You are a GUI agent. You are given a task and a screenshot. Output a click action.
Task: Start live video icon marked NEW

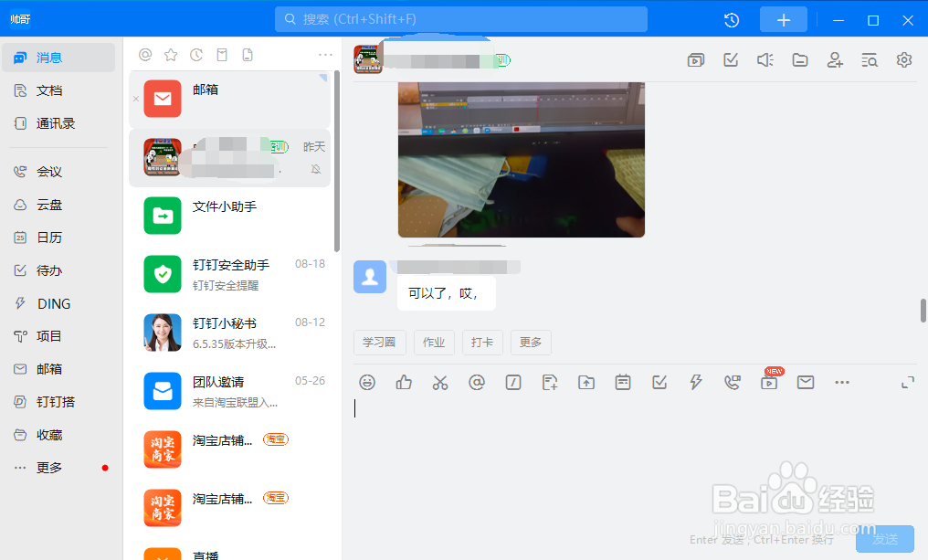(x=769, y=383)
